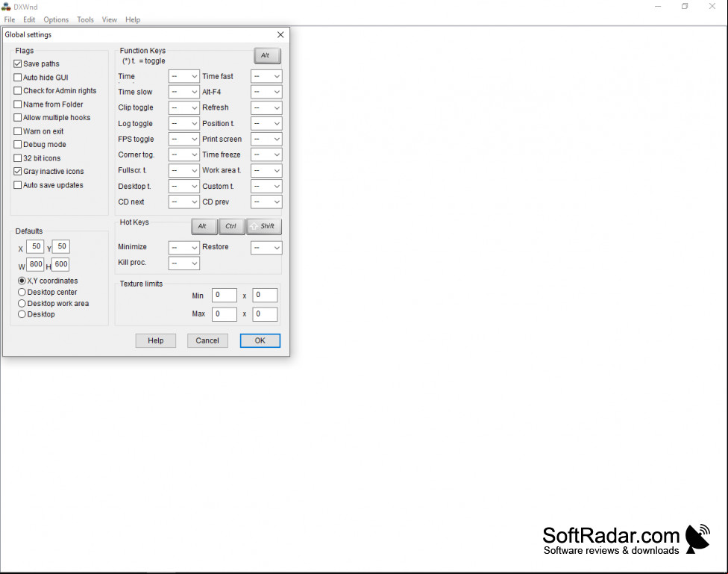Open the View menu
728x574 pixels.
click(x=110, y=19)
